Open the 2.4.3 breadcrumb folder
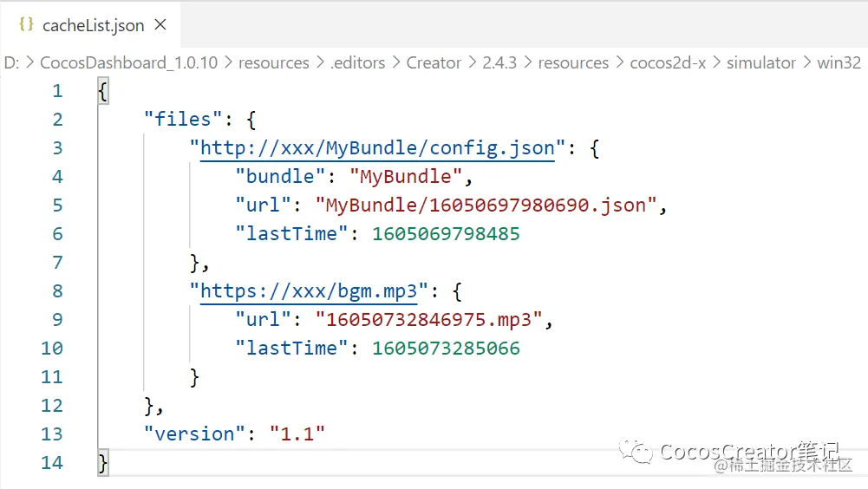Viewport: 868px width, 489px height. pyautogui.click(x=499, y=62)
